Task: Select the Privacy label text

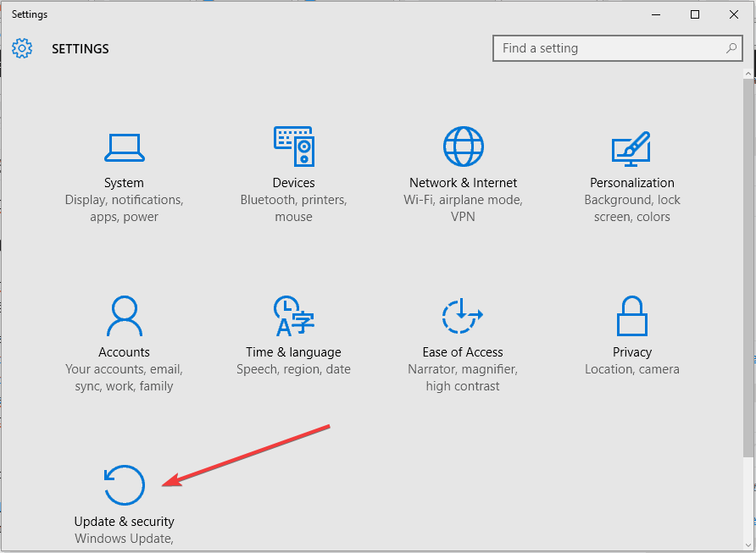Action: (x=632, y=352)
